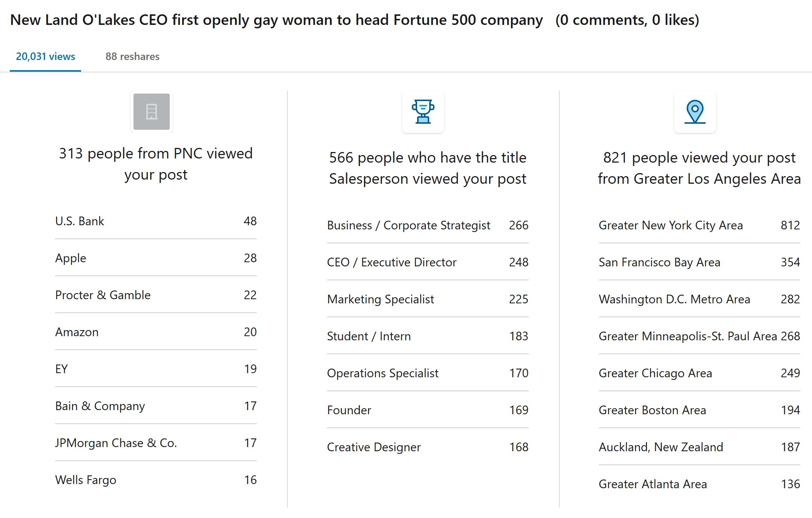Select the Apple company row
The image size is (812, 518).
(156, 258)
